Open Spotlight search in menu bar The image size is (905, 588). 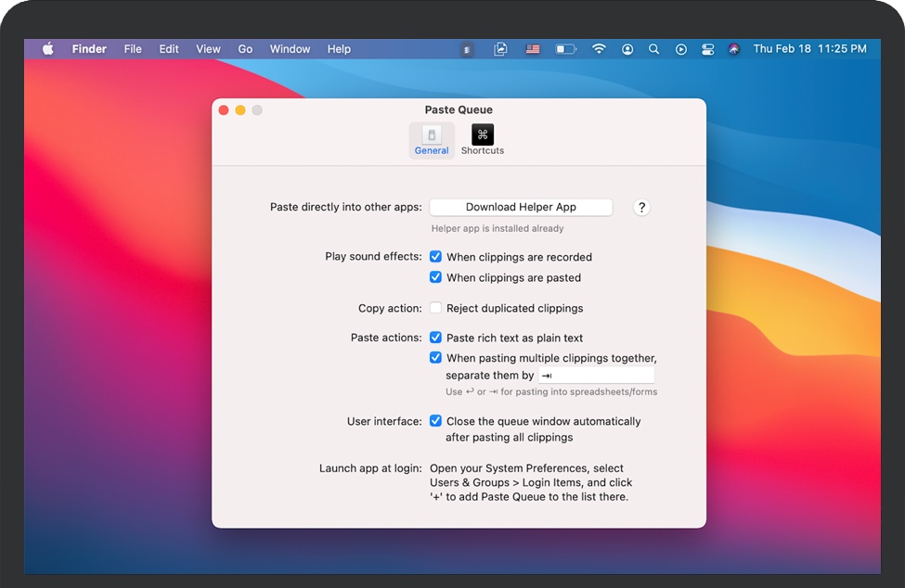pyautogui.click(x=654, y=49)
